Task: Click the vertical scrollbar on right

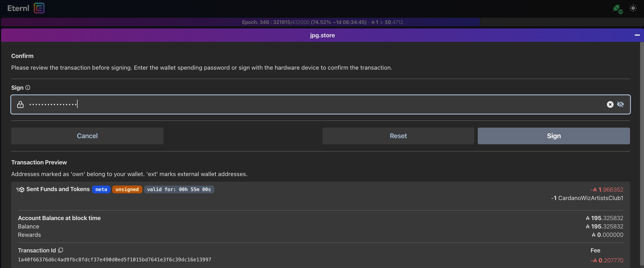Action: 642,154
